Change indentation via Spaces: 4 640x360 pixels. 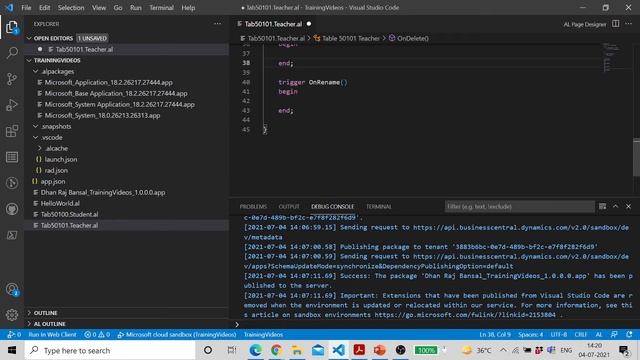(x=531, y=334)
